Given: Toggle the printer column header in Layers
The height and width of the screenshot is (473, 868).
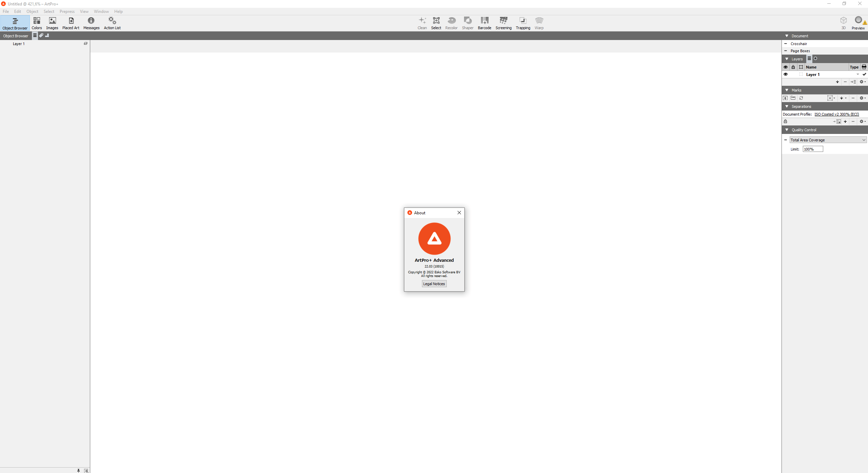Looking at the screenshot, I should click(864, 67).
